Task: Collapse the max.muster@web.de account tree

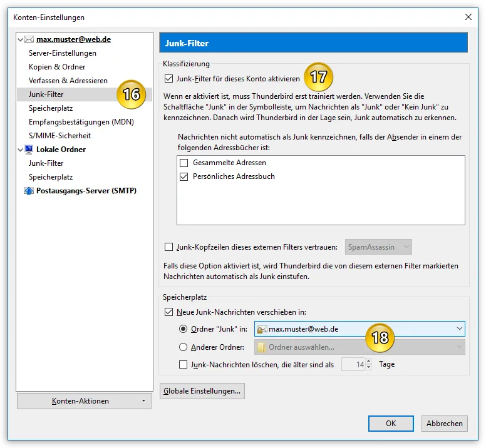Action: click(21, 39)
